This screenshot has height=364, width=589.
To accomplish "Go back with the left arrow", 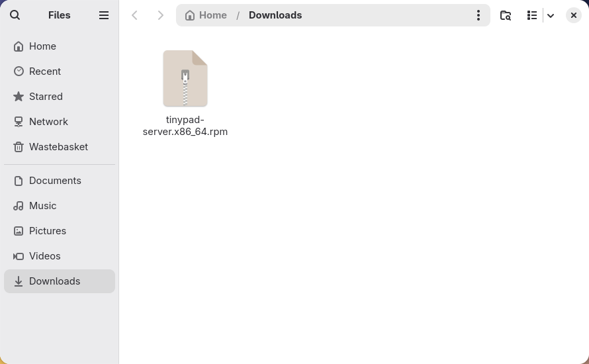I will coord(134,15).
